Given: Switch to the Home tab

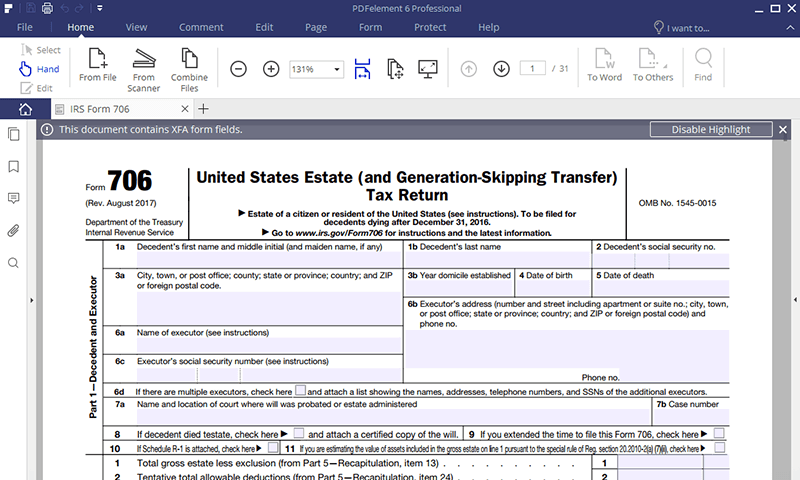Looking at the screenshot, I should click(81, 28).
